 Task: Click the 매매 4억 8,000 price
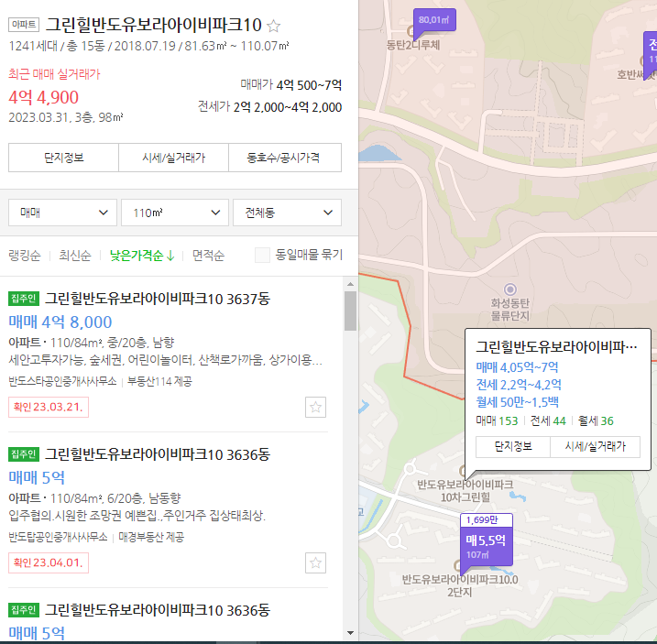point(60,322)
